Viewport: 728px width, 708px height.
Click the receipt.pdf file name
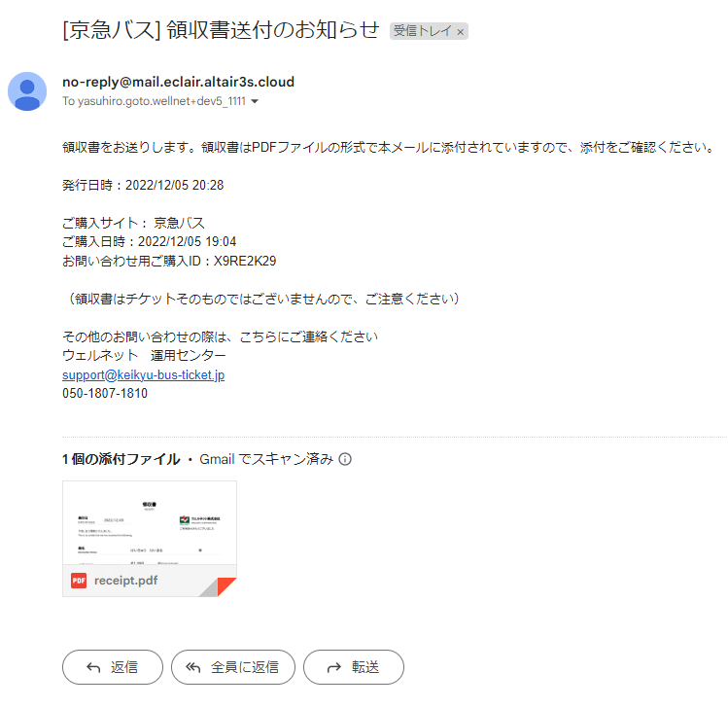pos(125,581)
